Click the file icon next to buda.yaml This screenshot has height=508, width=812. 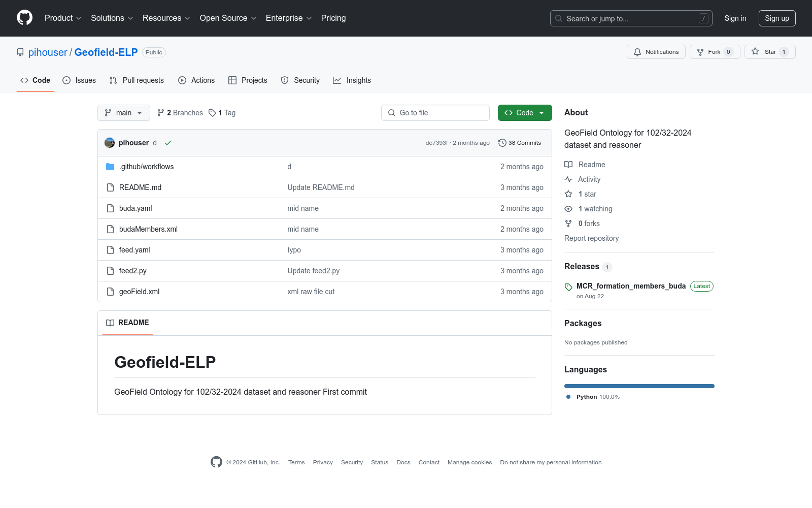pyautogui.click(x=110, y=208)
